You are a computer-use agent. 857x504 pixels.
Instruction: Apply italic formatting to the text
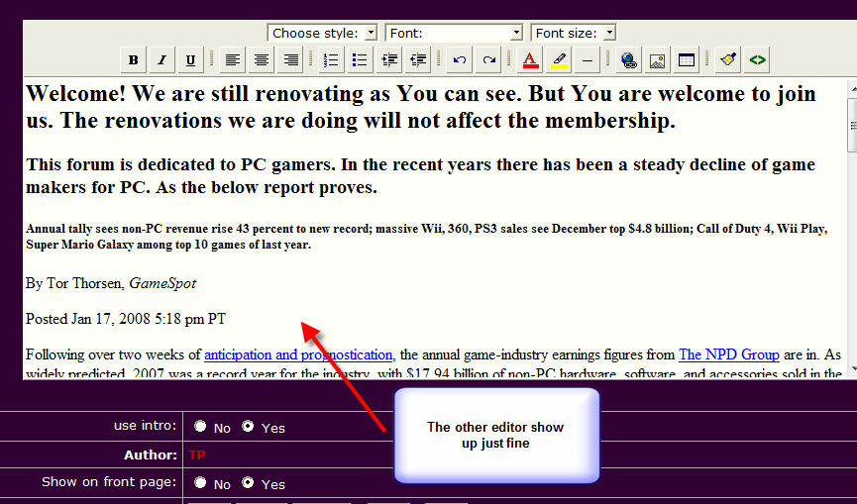[161, 60]
